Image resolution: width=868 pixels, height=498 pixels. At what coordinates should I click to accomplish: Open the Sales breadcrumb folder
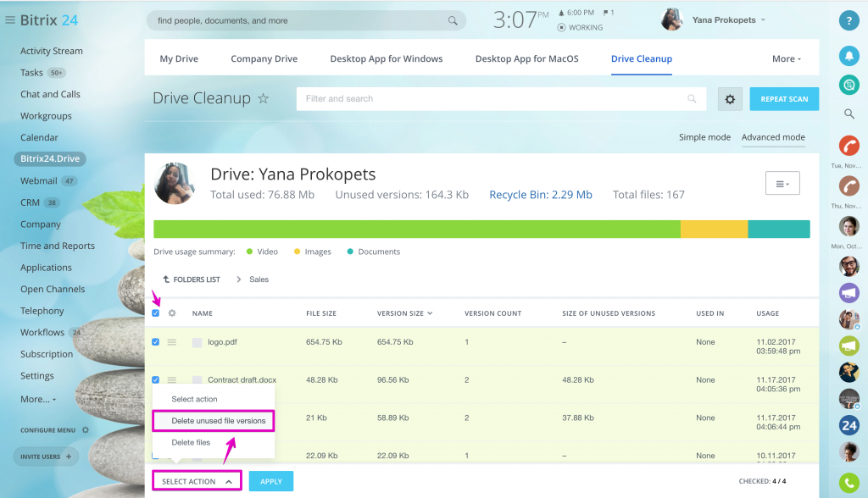(259, 279)
